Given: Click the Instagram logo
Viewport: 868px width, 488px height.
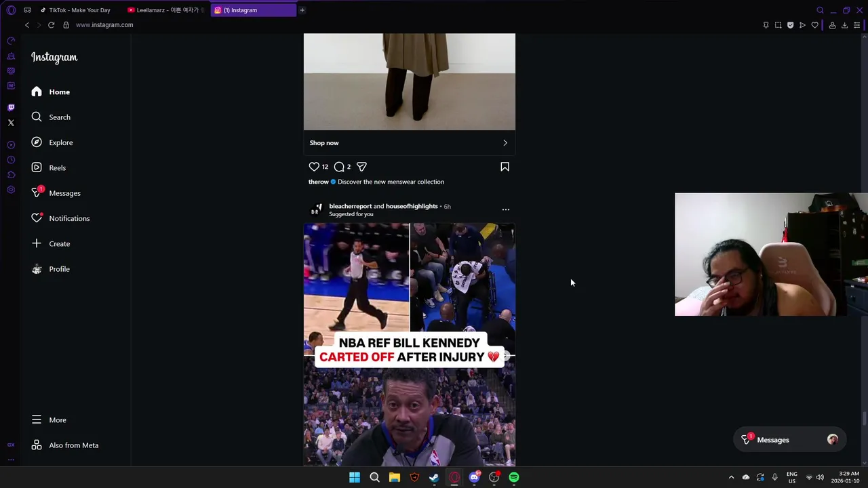Looking at the screenshot, I should pyautogui.click(x=54, y=58).
